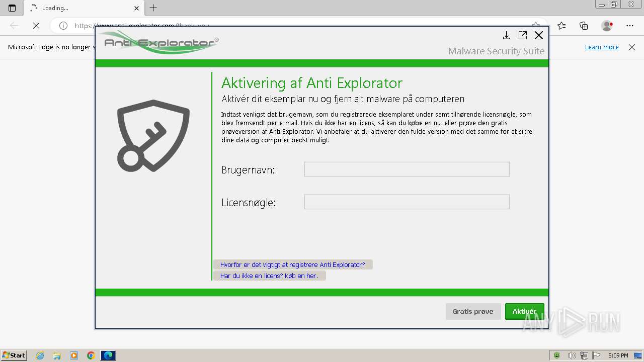Click the network icon in the system tray

[584, 355]
